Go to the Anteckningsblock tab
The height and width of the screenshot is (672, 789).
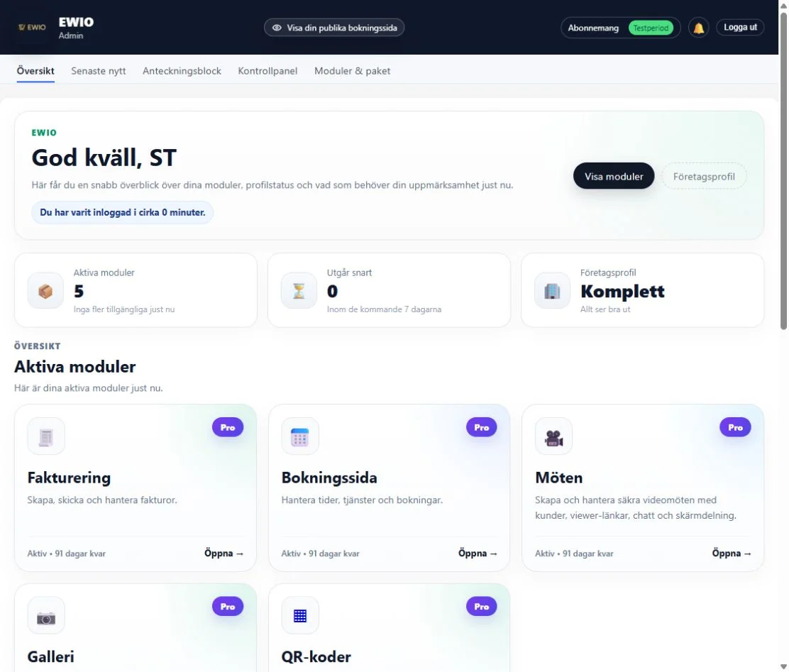182,71
